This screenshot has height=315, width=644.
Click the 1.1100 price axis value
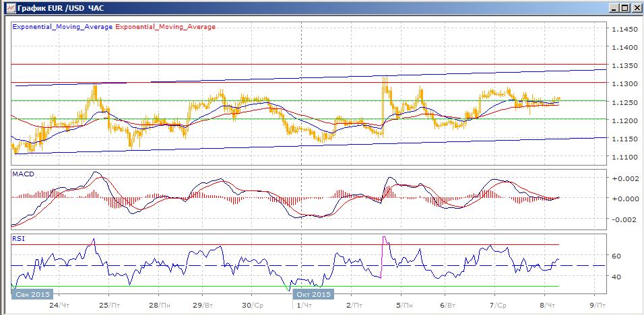click(x=624, y=157)
